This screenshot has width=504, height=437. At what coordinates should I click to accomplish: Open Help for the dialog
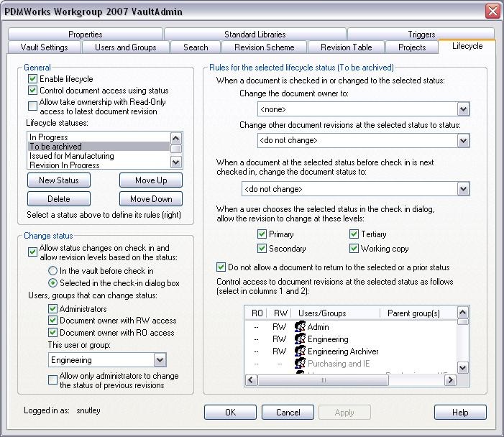coord(460,413)
